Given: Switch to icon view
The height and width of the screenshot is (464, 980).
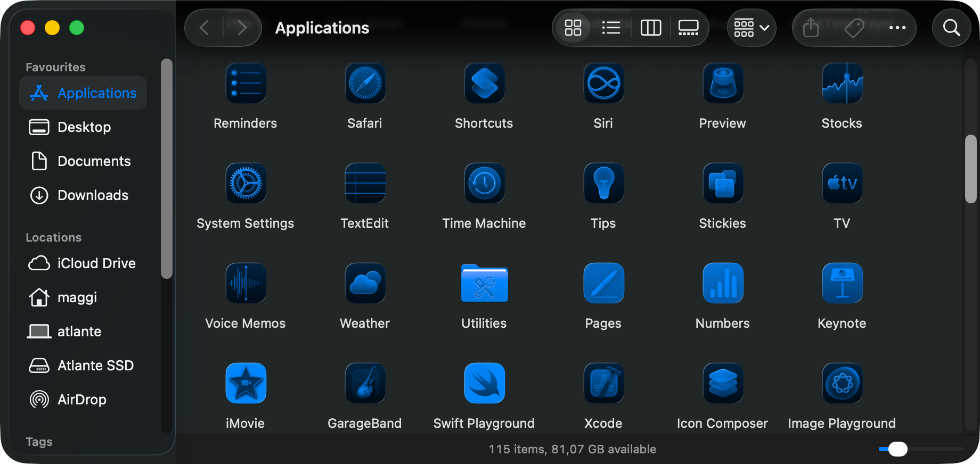Looking at the screenshot, I should 573,28.
